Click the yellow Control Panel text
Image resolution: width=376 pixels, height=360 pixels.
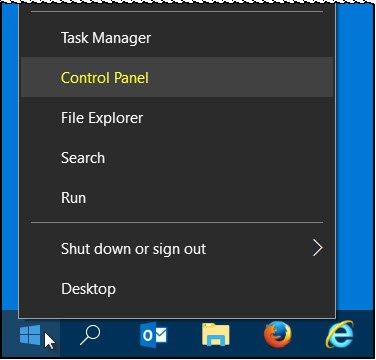[x=105, y=78]
